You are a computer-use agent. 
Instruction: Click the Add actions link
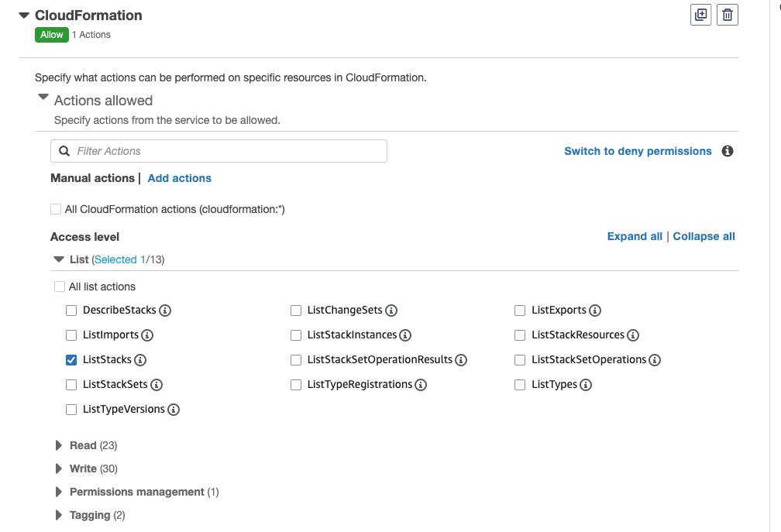point(179,178)
